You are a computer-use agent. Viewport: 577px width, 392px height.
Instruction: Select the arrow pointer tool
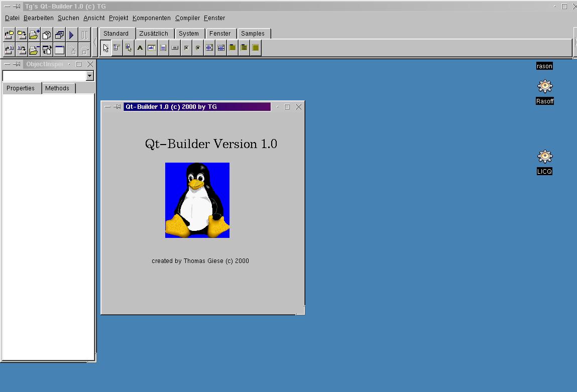tap(105, 48)
